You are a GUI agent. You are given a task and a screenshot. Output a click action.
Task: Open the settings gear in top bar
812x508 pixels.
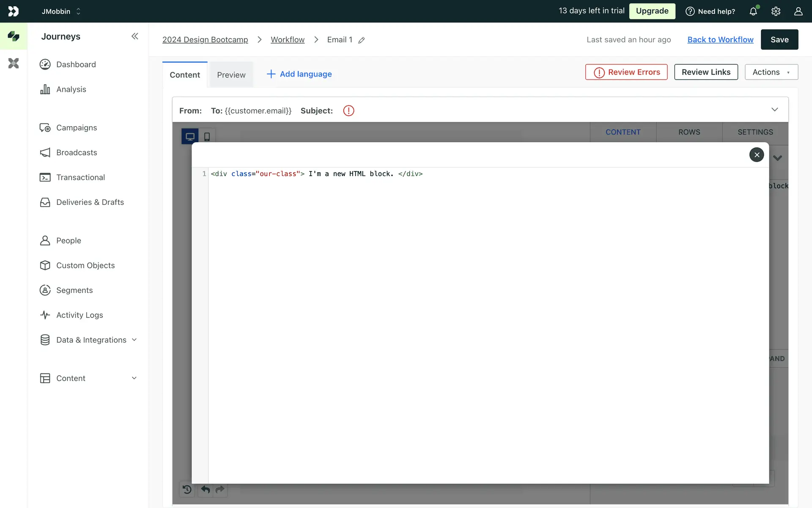776,11
